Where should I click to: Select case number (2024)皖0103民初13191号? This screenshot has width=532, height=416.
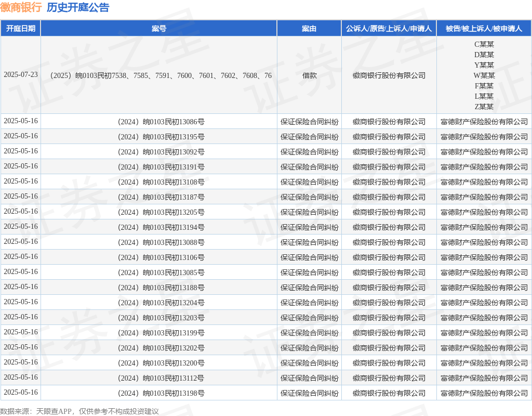161,167
